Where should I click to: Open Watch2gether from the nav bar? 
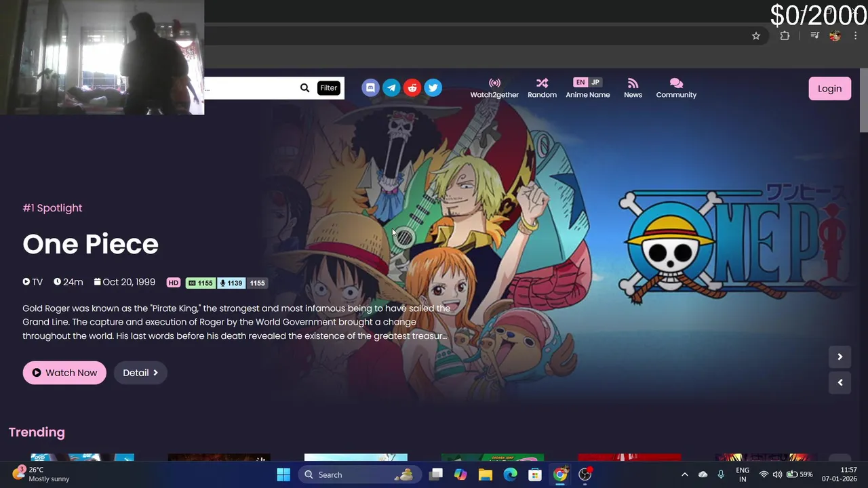494,88
